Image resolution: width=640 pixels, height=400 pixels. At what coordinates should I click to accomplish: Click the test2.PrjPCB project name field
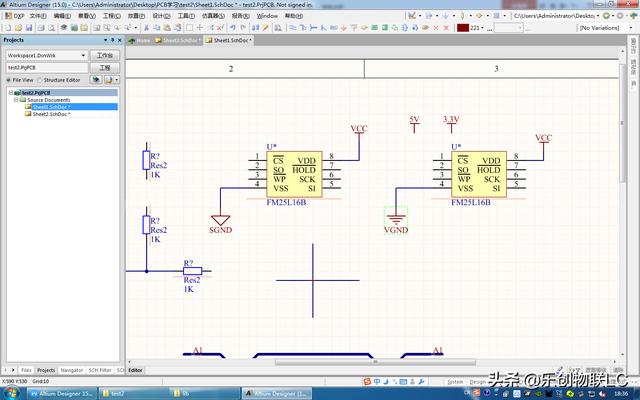[47, 67]
